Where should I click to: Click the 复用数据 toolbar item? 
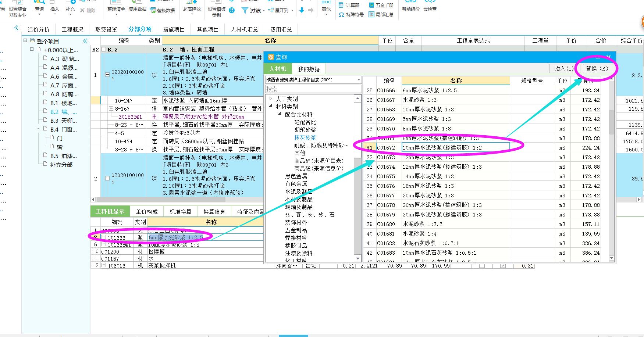(138, 7)
